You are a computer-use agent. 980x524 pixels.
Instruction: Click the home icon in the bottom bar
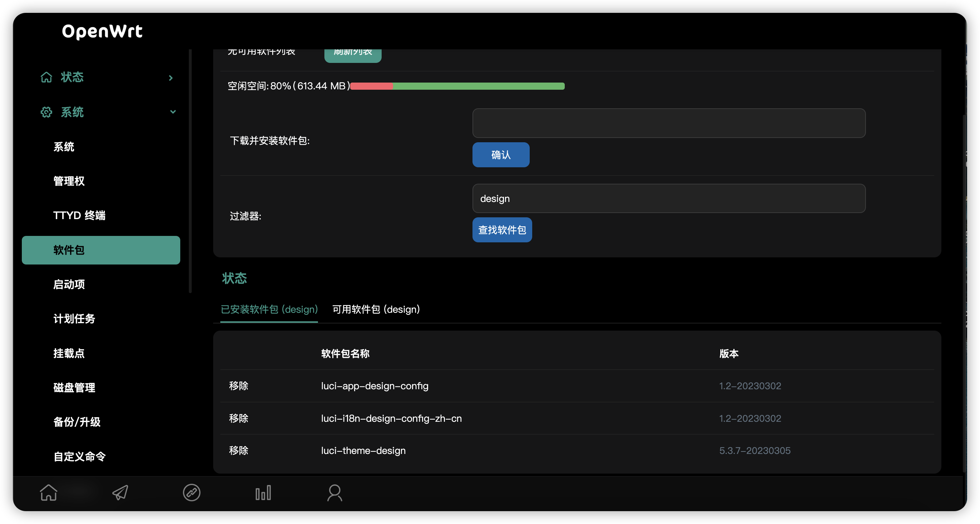tap(48, 493)
